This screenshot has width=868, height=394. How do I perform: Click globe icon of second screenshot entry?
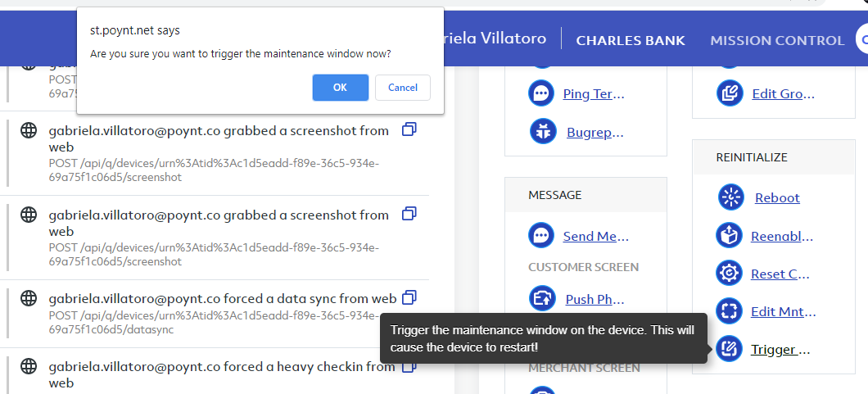point(29,215)
